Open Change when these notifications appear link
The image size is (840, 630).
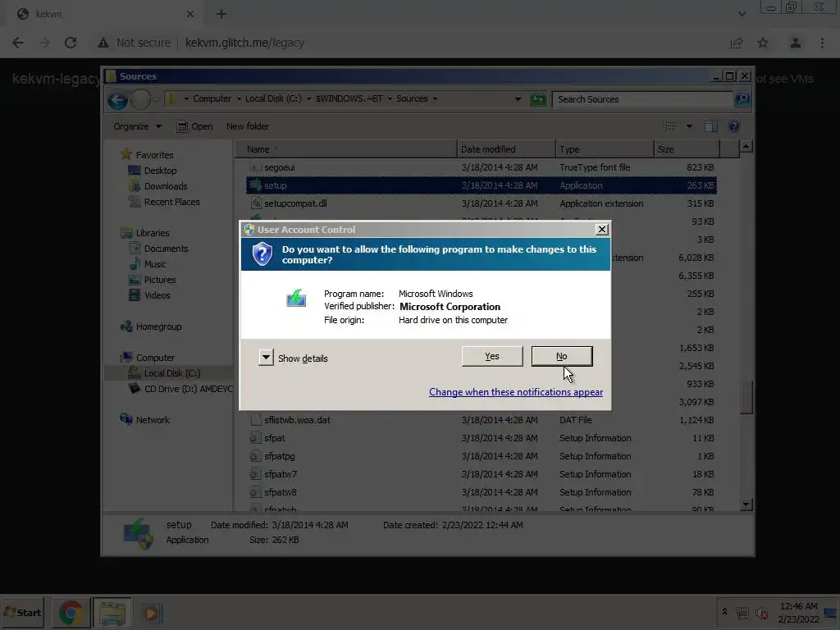tap(516, 392)
